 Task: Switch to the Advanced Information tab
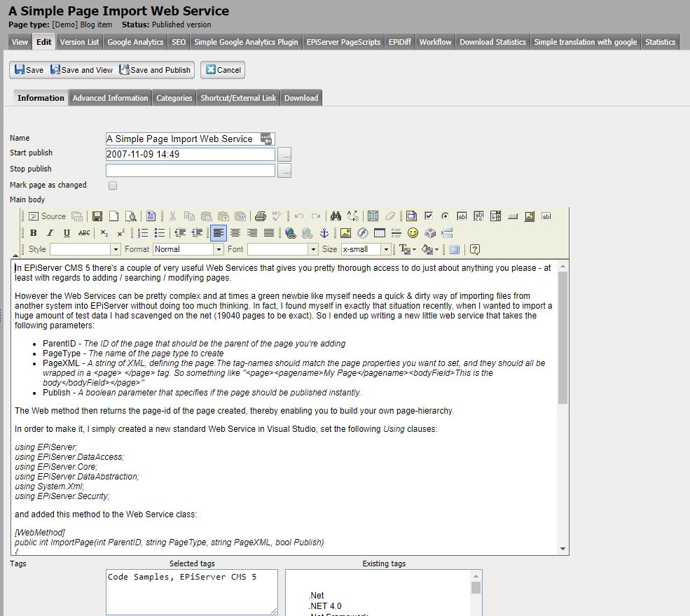click(x=110, y=98)
